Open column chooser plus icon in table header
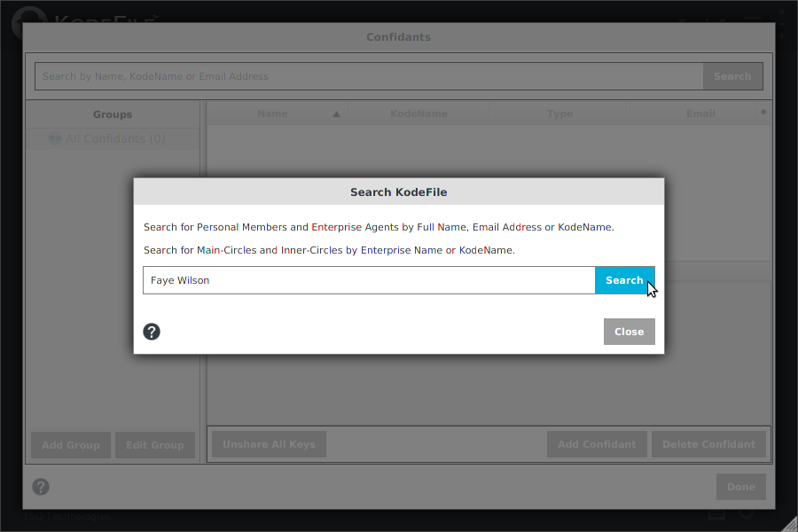The height and width of the screenshot is (532, 798). click(x=763, y=112)
